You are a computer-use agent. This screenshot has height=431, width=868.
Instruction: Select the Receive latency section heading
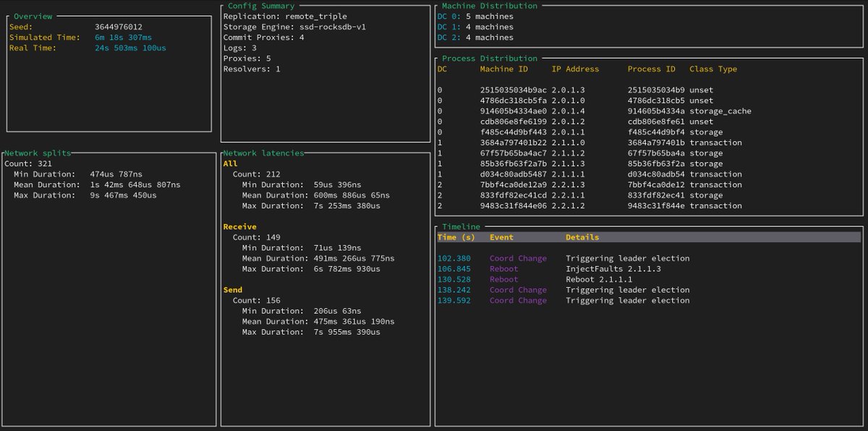point(241,226)
